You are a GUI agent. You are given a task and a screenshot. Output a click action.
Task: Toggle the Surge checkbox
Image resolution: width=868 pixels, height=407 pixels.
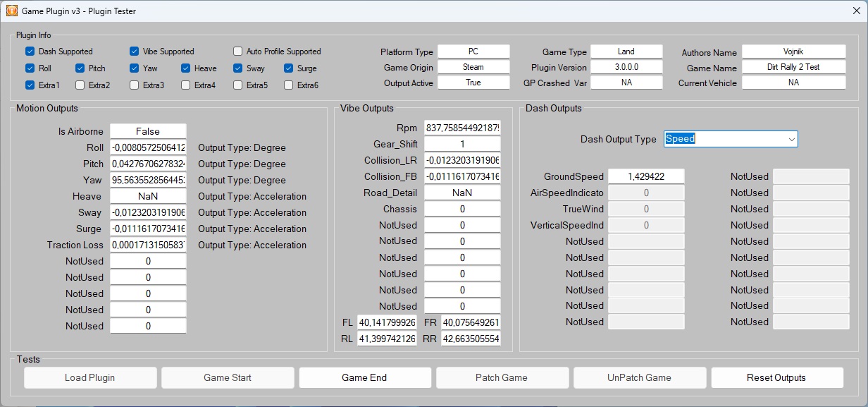[289, 68]
